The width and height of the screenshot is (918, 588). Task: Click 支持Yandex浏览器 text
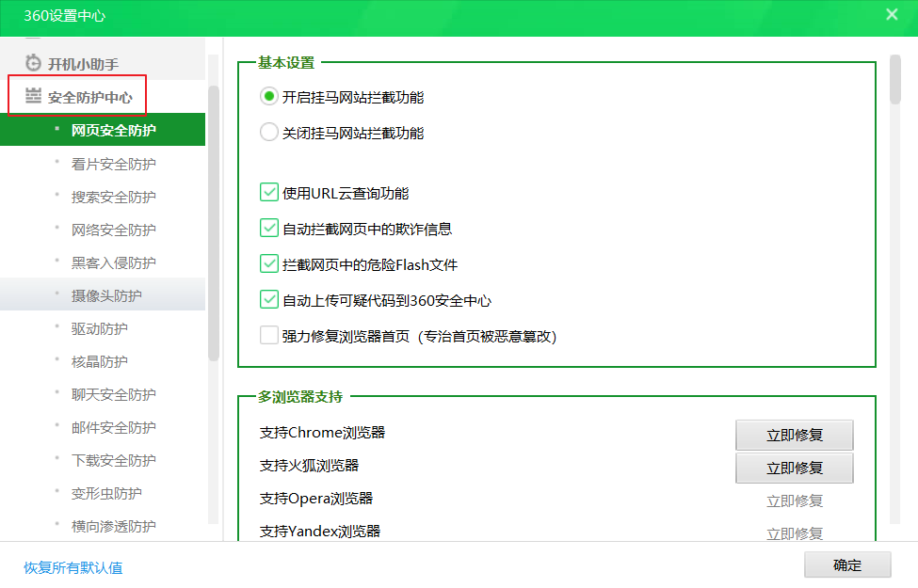tap(320, 532)
